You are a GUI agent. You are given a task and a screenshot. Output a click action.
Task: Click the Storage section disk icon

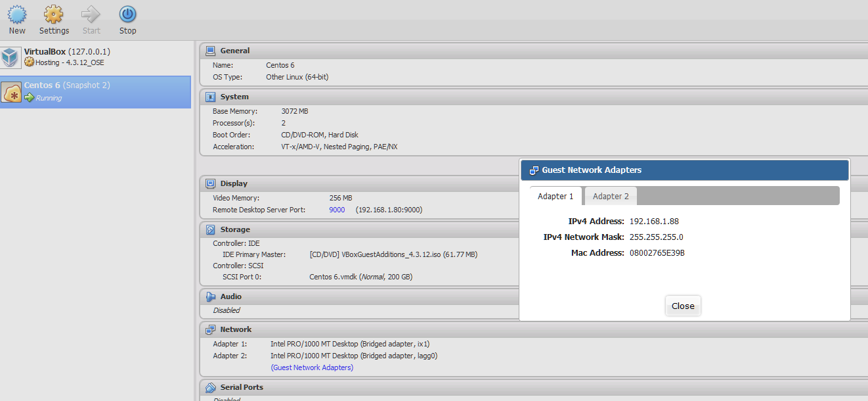coord(210,229)
